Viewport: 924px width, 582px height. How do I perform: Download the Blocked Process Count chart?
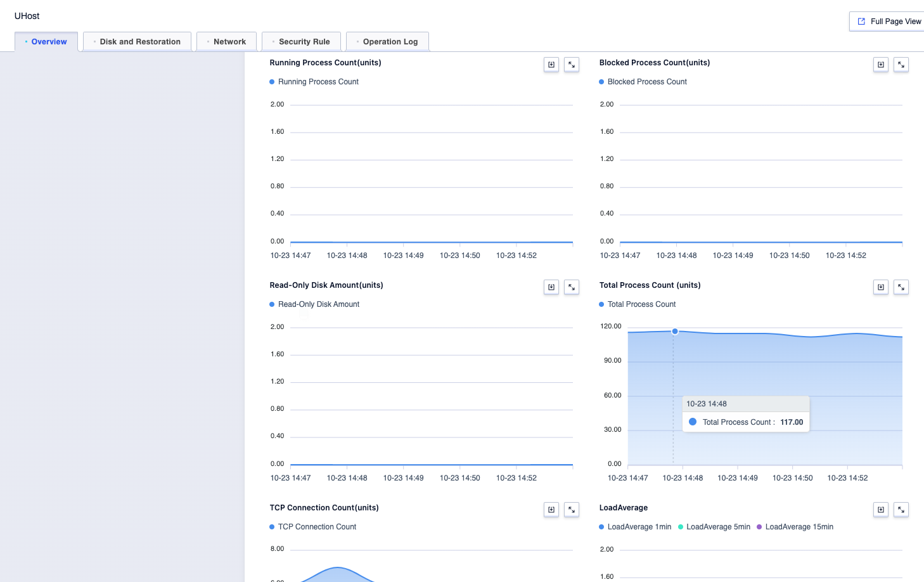[881, 65]
